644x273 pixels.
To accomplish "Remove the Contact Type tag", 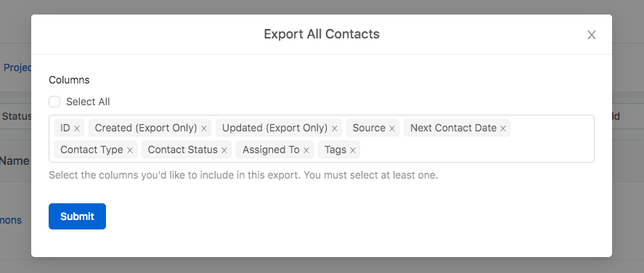I will 130,150.
